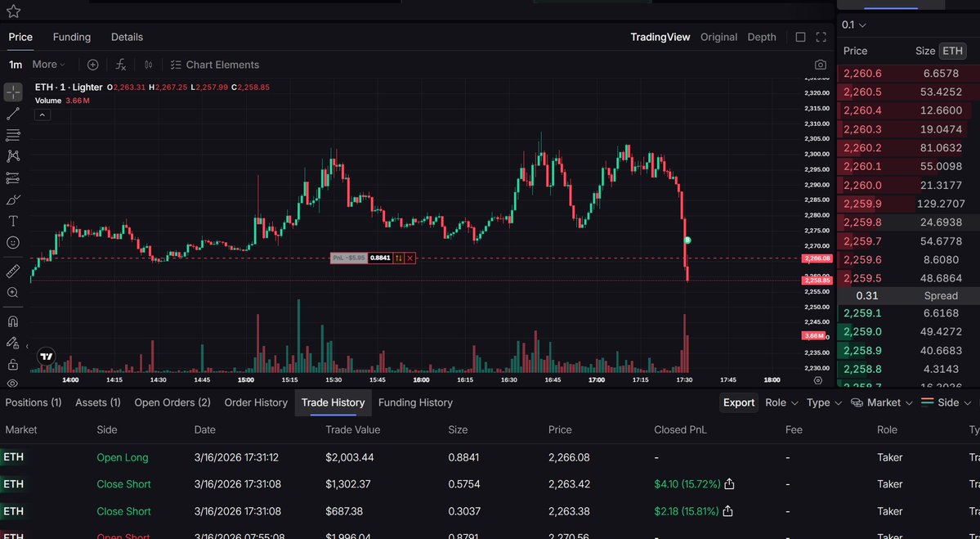This screenshot has width=980, height=539.
Task: Select the 1m timeframe
Action: [15, 65]
